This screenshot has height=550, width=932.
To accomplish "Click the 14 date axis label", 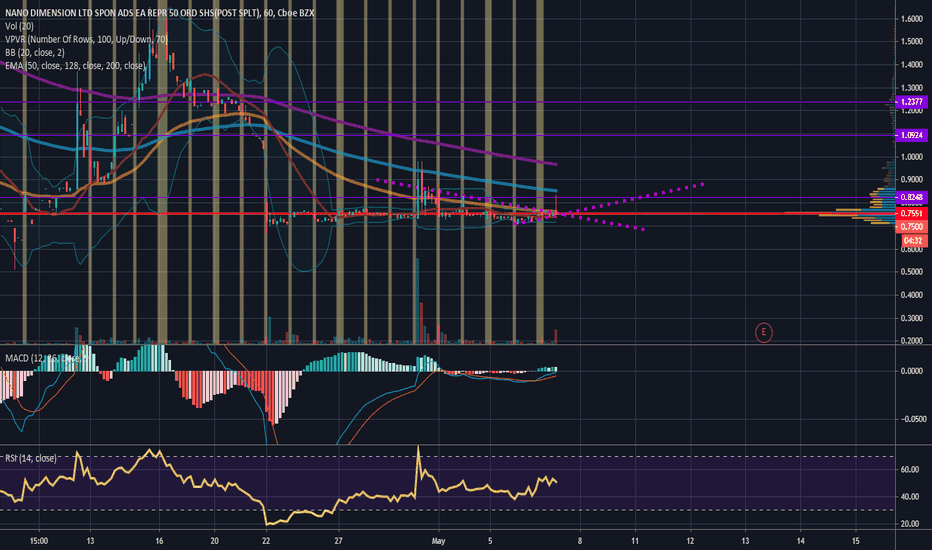I will (x=801, y=541).
